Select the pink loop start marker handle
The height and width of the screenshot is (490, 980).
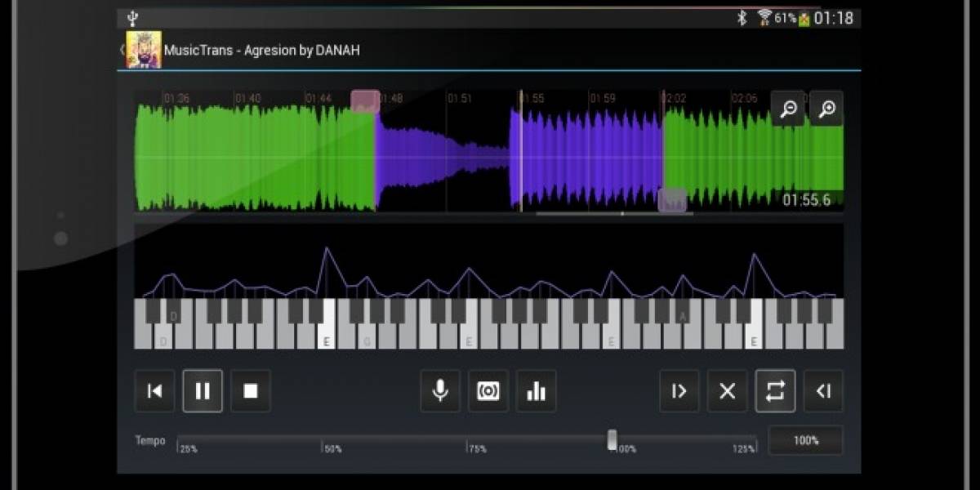click(x=365, y=100)
